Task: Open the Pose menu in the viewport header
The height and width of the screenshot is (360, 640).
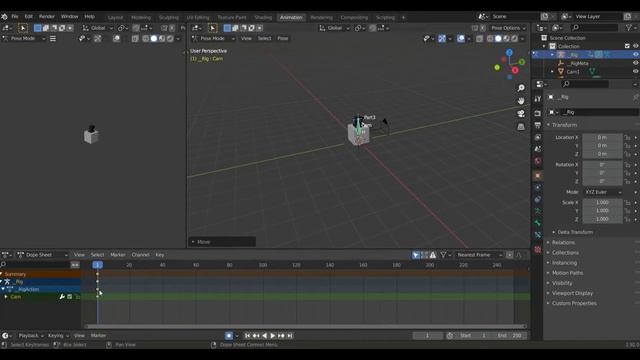Action: (282, 38)
